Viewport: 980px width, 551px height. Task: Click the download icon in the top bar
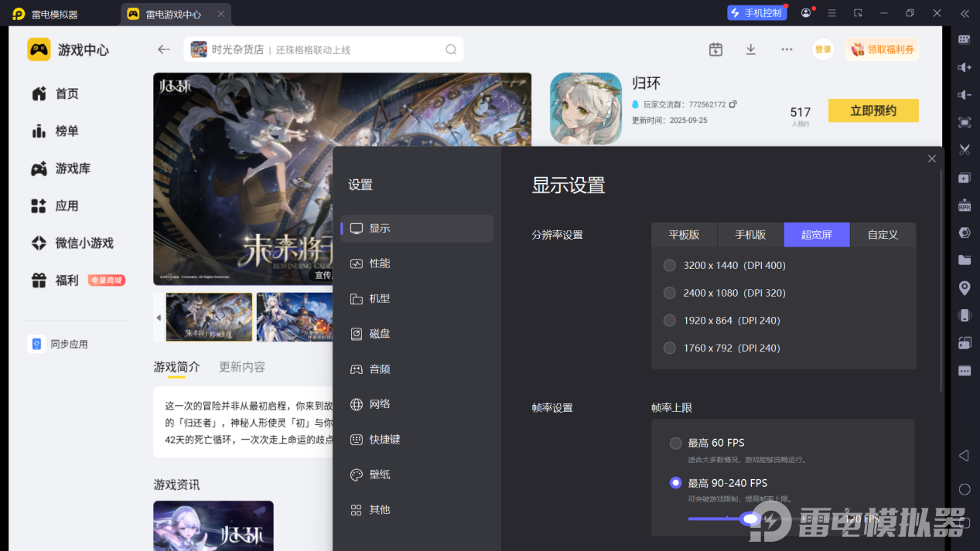point(750,49)
